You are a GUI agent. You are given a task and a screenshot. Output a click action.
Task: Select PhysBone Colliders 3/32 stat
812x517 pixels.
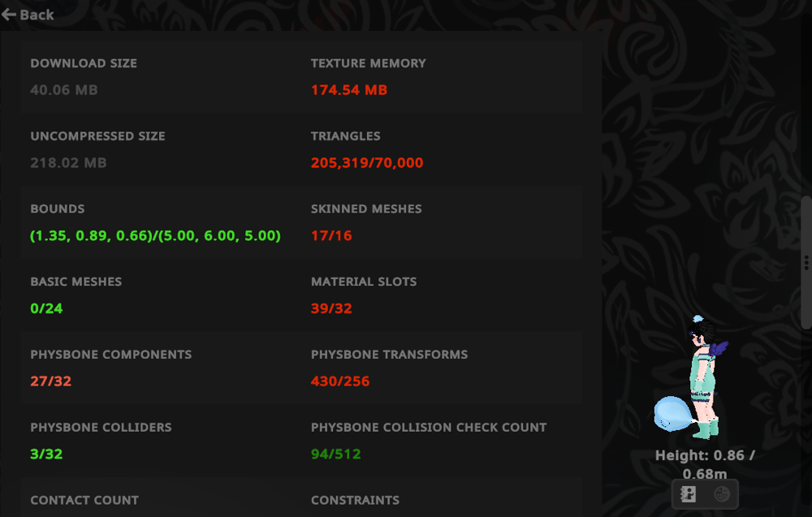coord(46,455)
